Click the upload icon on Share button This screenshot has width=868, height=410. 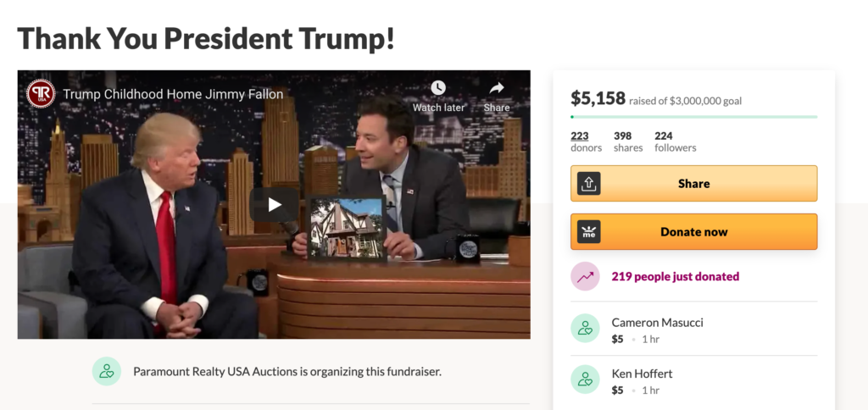click(x=588, y=183)
